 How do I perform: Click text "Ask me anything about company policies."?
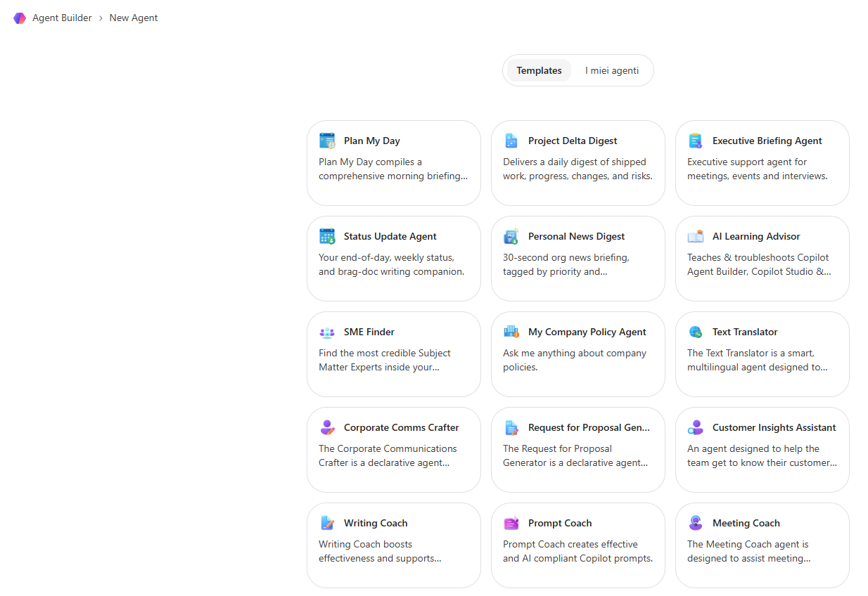[x=575, y=360]
